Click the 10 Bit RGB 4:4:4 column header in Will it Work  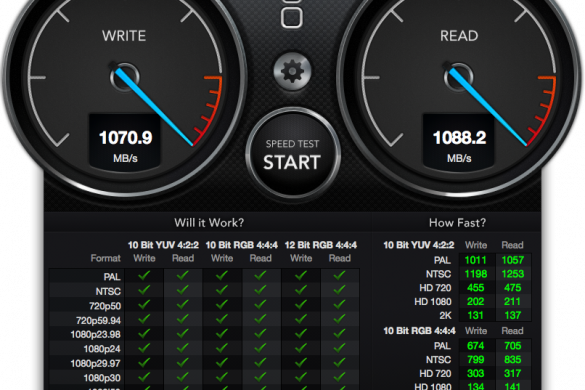[x=241, y=245]
